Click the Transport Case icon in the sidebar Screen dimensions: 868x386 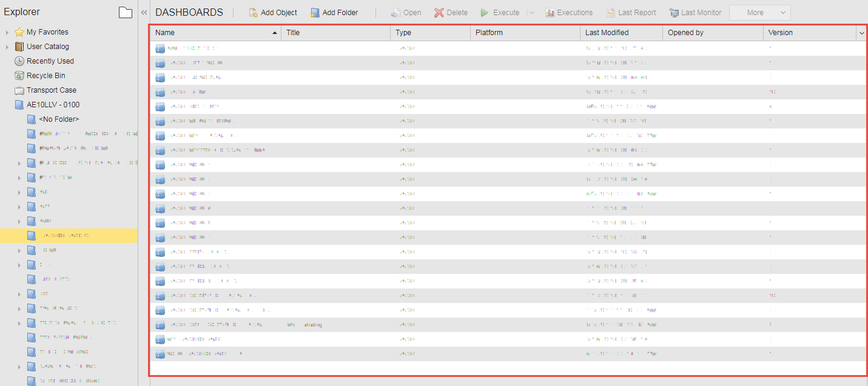(x=19, y=90)
